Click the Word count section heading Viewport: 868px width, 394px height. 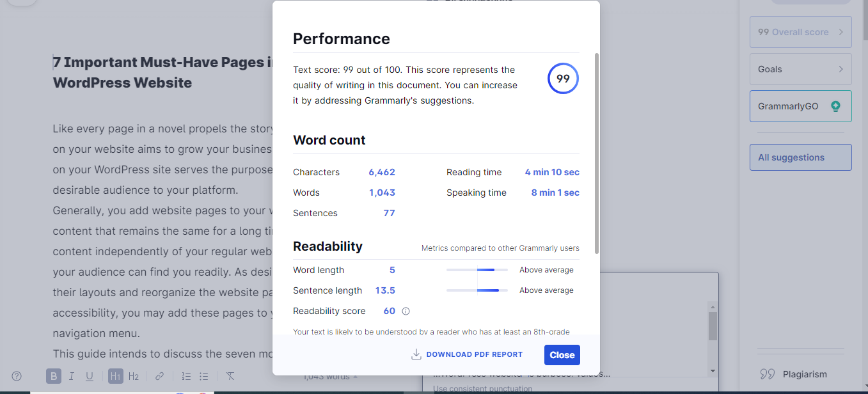[x=329, y=140]
